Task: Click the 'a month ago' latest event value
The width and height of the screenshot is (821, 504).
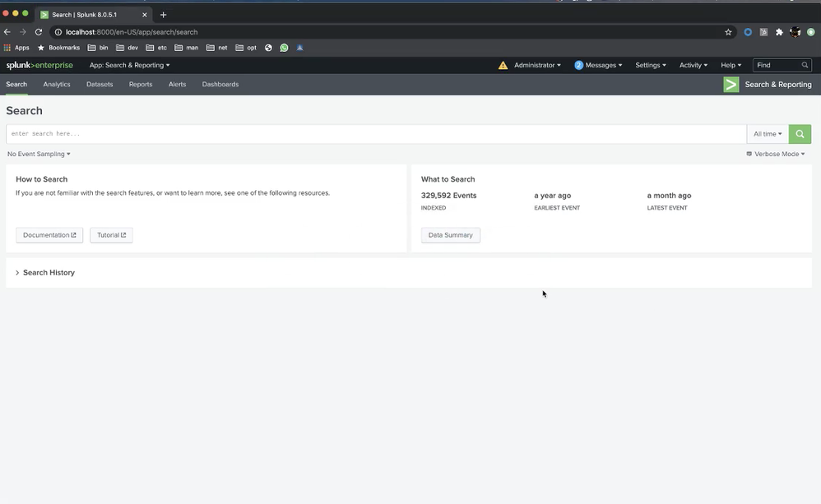Action: (669, 196)
